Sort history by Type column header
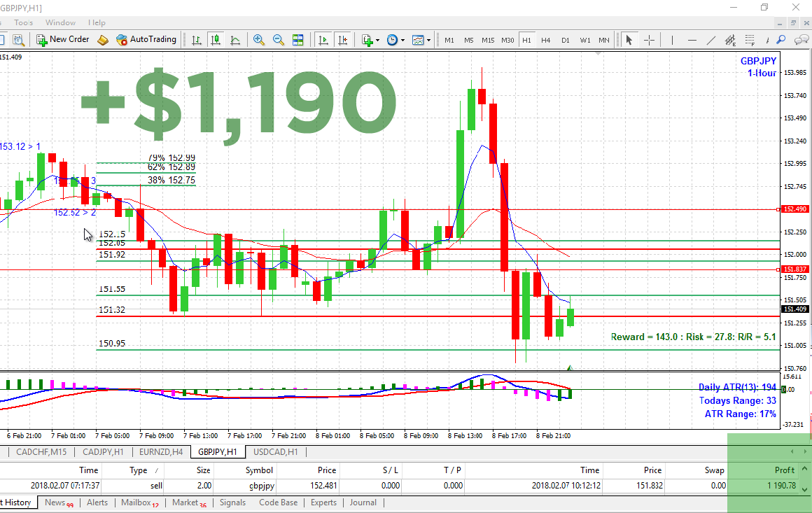 point(138,470)
